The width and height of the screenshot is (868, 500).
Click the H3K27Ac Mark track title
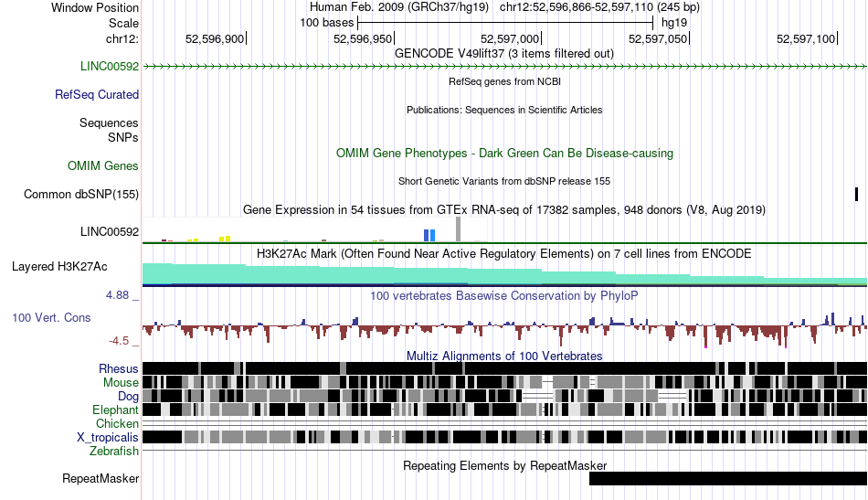point(504,254)
